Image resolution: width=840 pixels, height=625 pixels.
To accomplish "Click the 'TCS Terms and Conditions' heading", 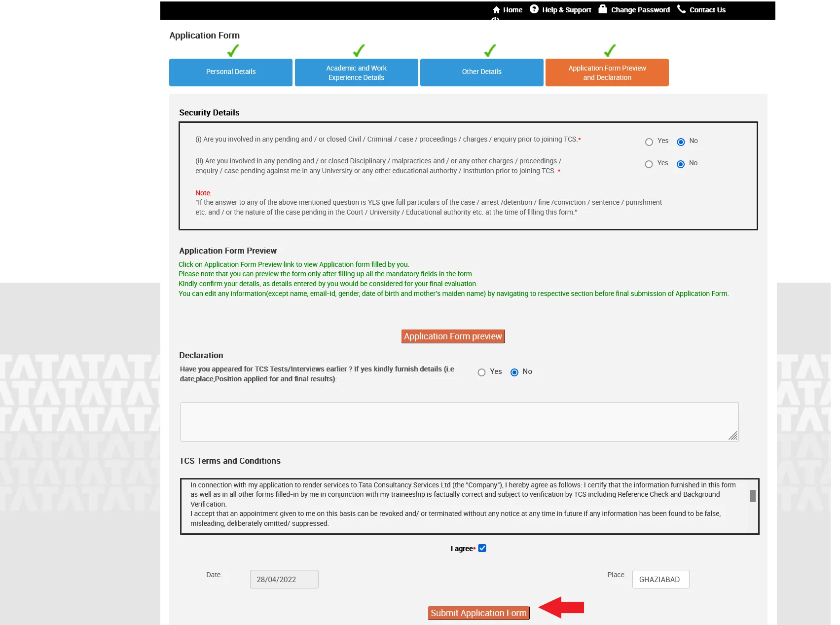I will (230, 461).
